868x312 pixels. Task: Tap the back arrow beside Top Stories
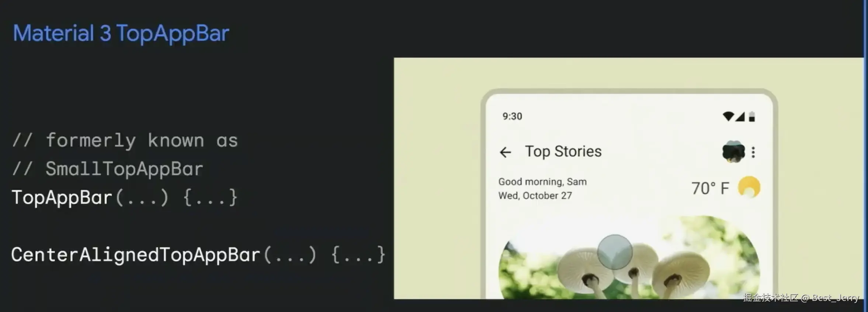tap(505, 152)
